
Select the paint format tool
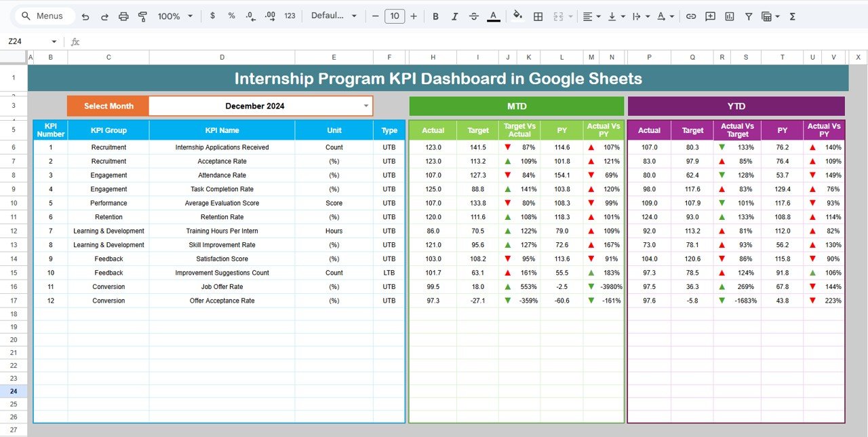(x=142, y=16)
